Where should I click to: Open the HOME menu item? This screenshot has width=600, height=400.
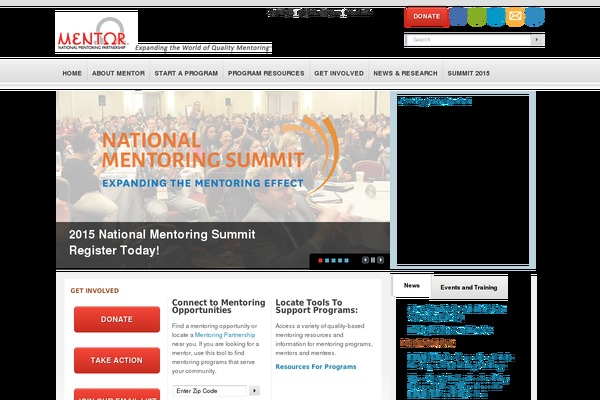coord(72,73)
